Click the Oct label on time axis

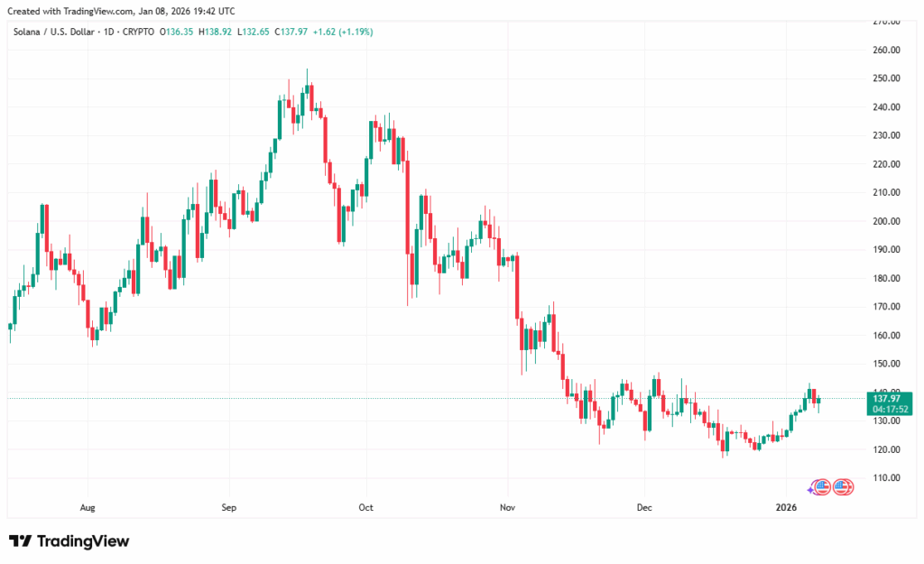click(x=367, y=508)
